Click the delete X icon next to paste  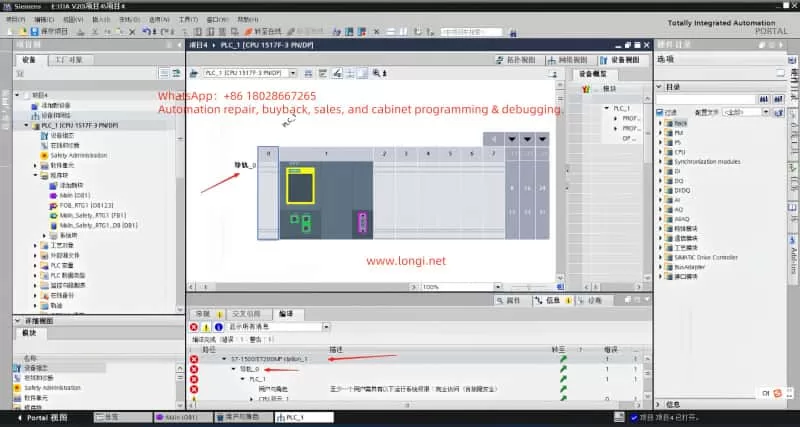[132, 32]
